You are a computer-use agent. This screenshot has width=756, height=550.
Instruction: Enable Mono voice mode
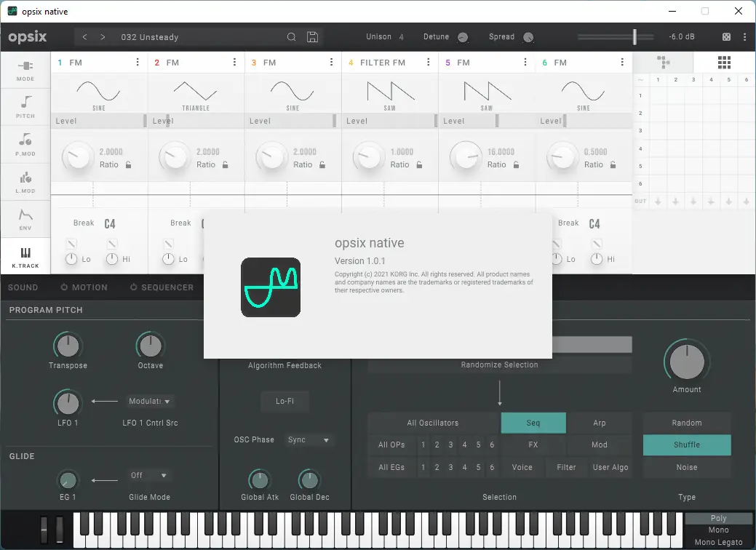tap(717, 530)
